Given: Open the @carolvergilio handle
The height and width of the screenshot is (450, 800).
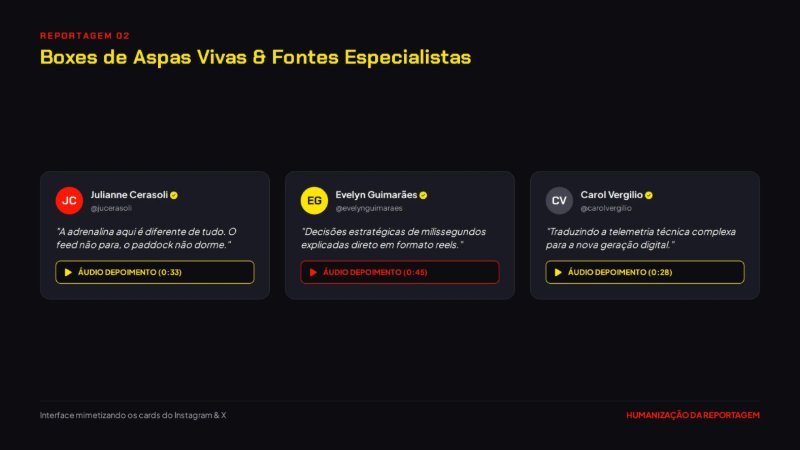Looking at the screenshot, I should (x=606, y=208).
